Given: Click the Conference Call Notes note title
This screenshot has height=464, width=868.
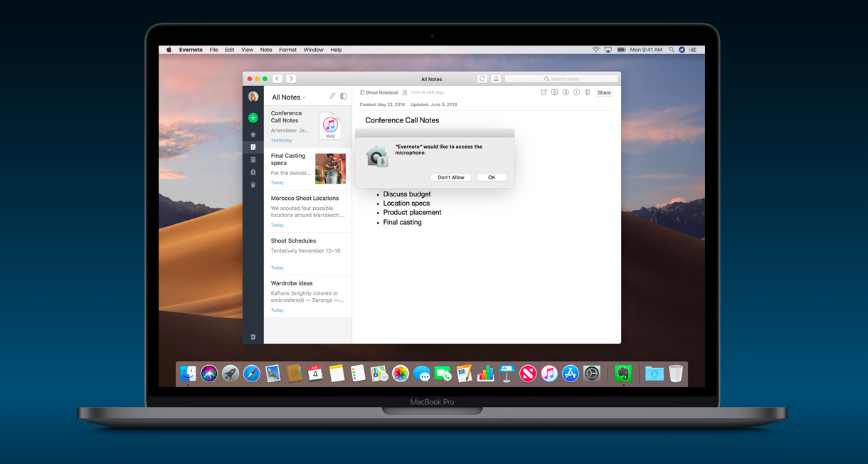Looking at the screenshot, I should (403, 120).
